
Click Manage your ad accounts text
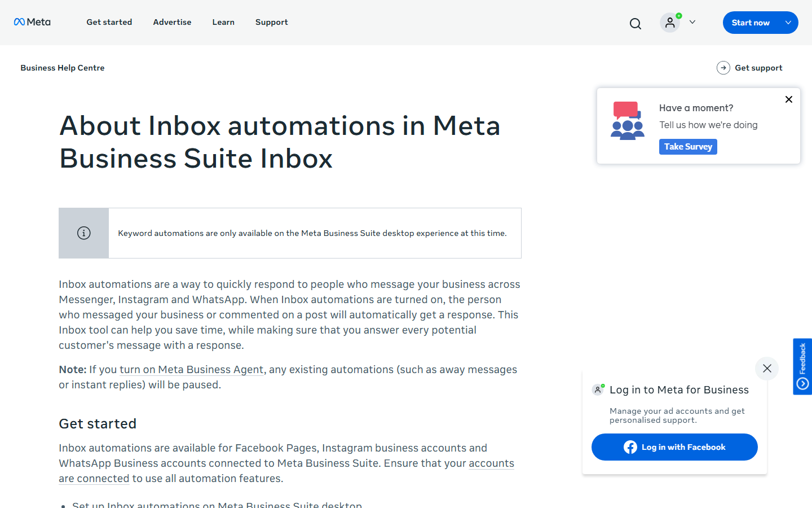tap(677, 415)
